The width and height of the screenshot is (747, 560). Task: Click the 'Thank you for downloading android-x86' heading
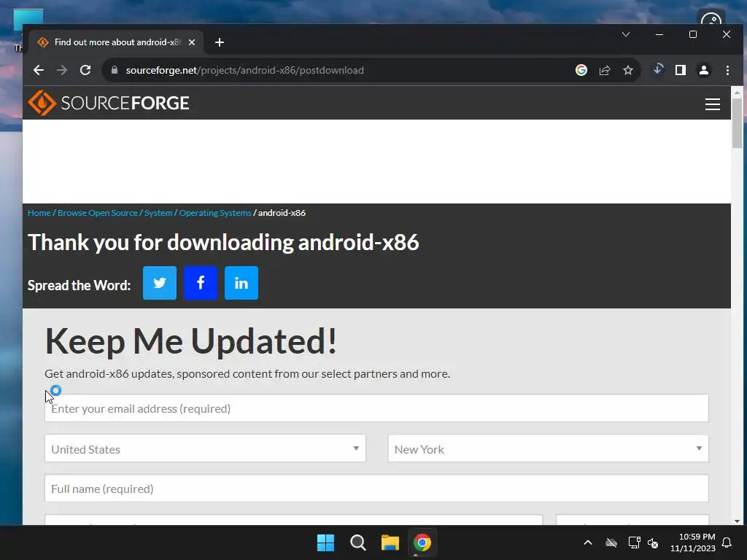[x=223, y=242]
